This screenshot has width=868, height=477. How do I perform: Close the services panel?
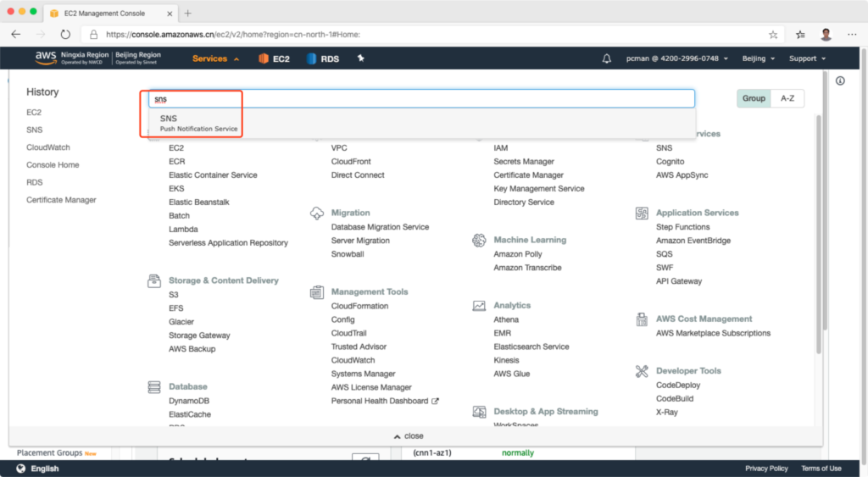coord(409,435)
